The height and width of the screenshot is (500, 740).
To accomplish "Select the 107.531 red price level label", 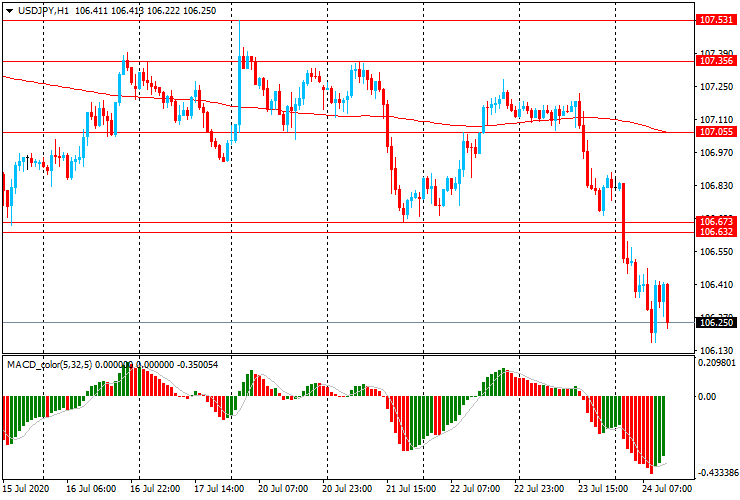I will (x=716, y=20).
